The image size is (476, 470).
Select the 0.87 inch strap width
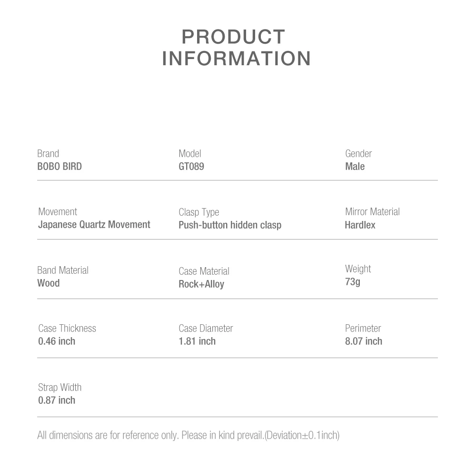[x=57, y=400]
